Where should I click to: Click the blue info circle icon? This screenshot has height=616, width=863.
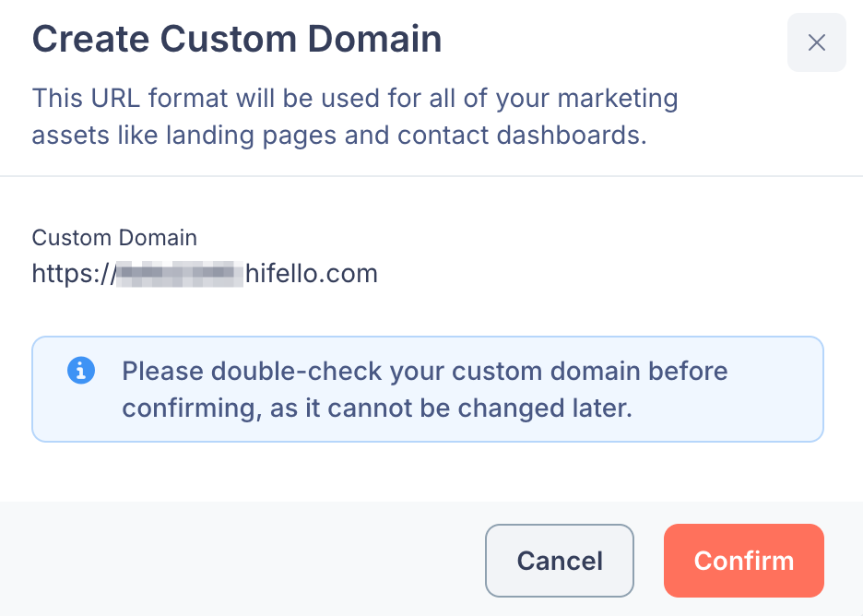coord(81,371)
